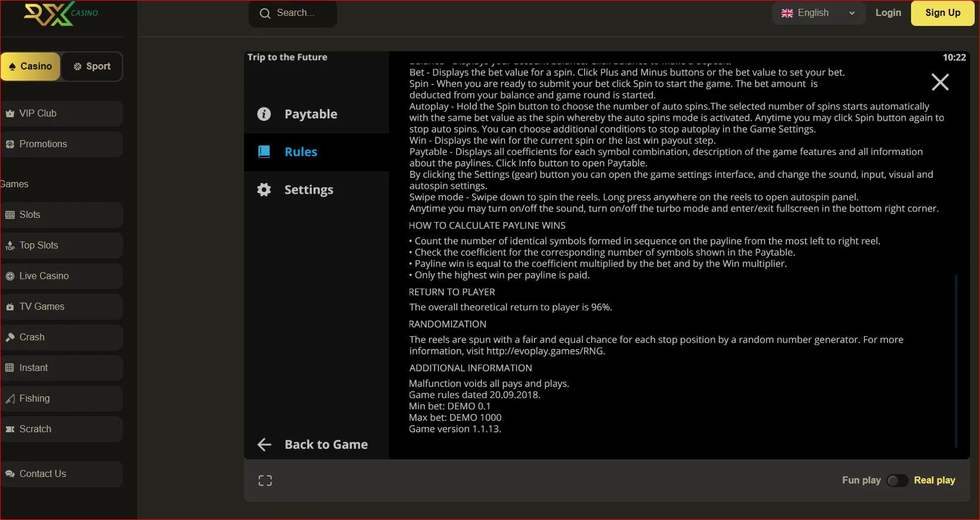Click the Sign Up button
The width and height of the screenshot is (980, 520).
[942, 13]
